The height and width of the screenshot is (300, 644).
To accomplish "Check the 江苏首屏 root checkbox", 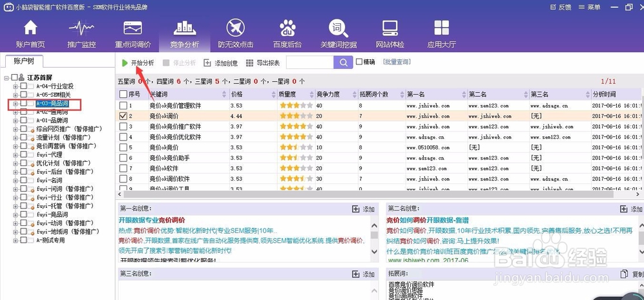I will pos(14,77).
